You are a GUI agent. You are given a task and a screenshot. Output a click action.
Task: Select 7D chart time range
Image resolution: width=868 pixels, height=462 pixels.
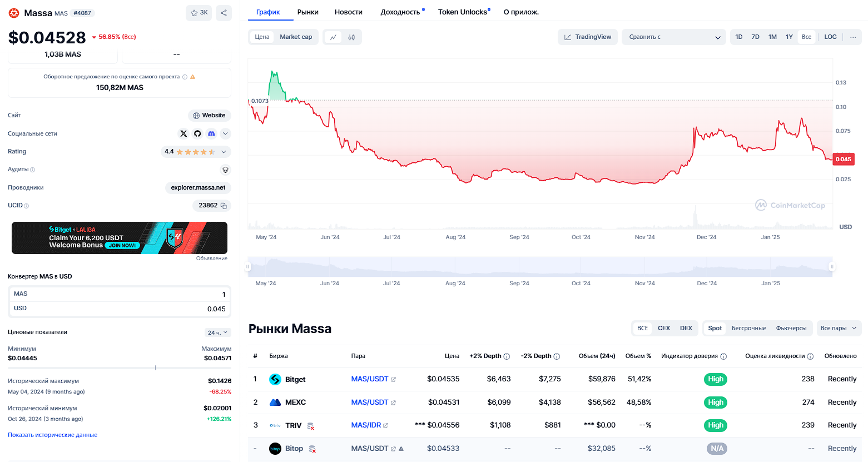pyautogui.click(x=755, y=37)
